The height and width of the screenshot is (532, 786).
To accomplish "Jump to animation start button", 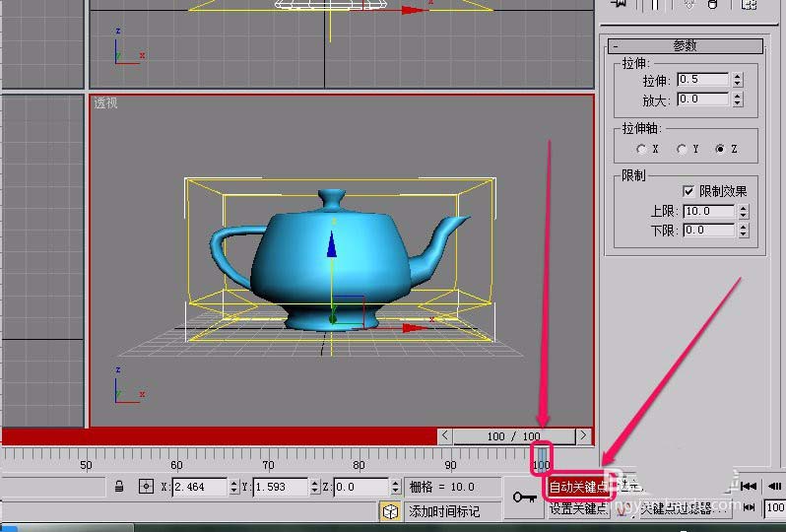I will coord(748,486).
